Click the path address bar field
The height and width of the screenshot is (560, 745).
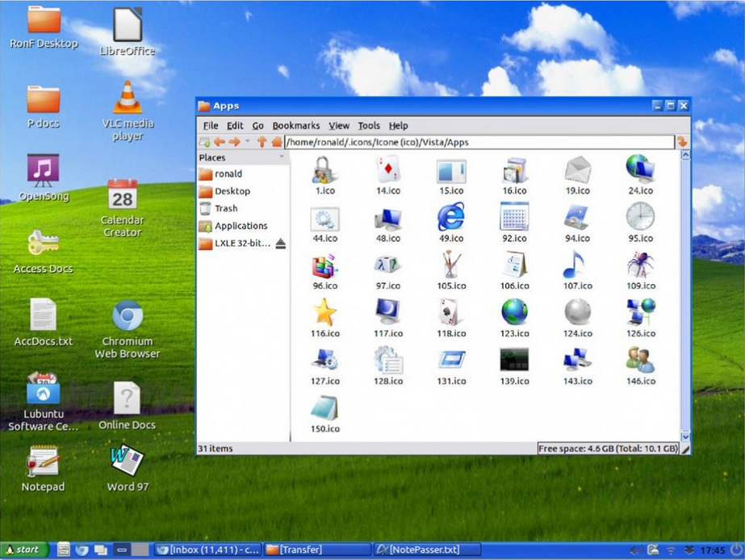[x=479, y=141]
